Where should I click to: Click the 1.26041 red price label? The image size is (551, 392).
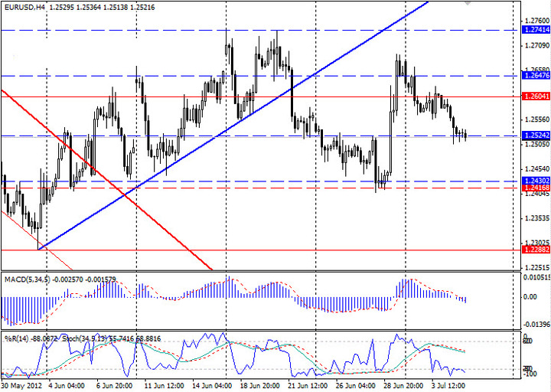[x=535, y=96]
